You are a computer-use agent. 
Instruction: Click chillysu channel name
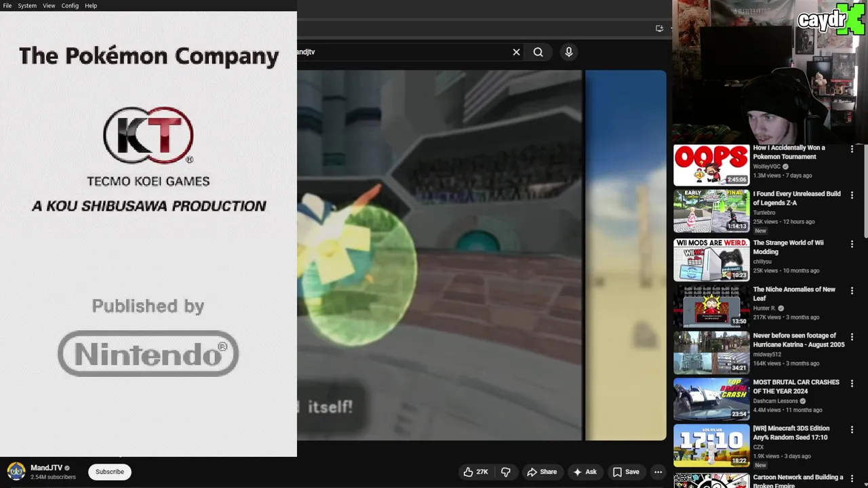[762, 262]
